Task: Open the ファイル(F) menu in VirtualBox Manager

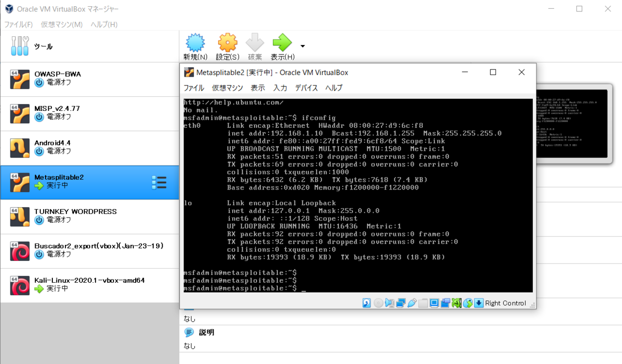Action: point(19,24)
